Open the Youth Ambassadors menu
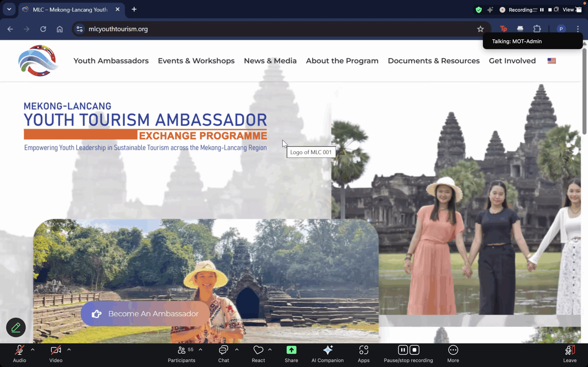588x367 pixels. (111, 61)
